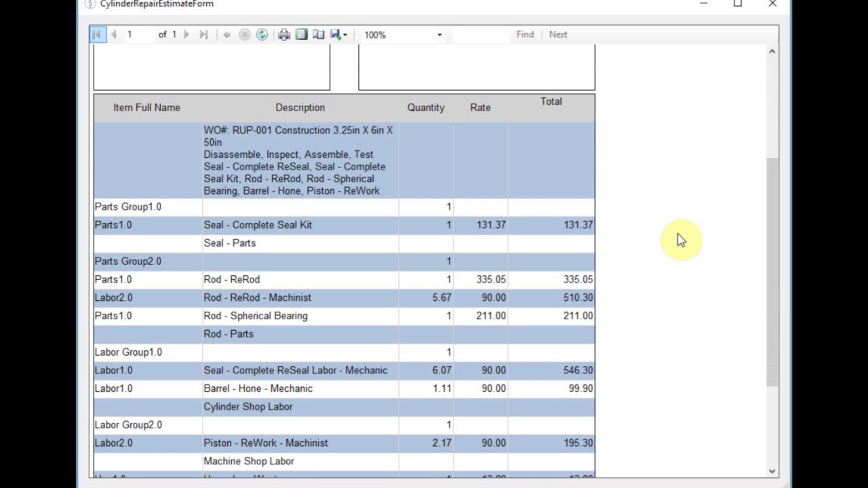This screenshot has height=488, width=868.
Task: Click the Labor Group1.0 cell
Action: click(128, 352)
